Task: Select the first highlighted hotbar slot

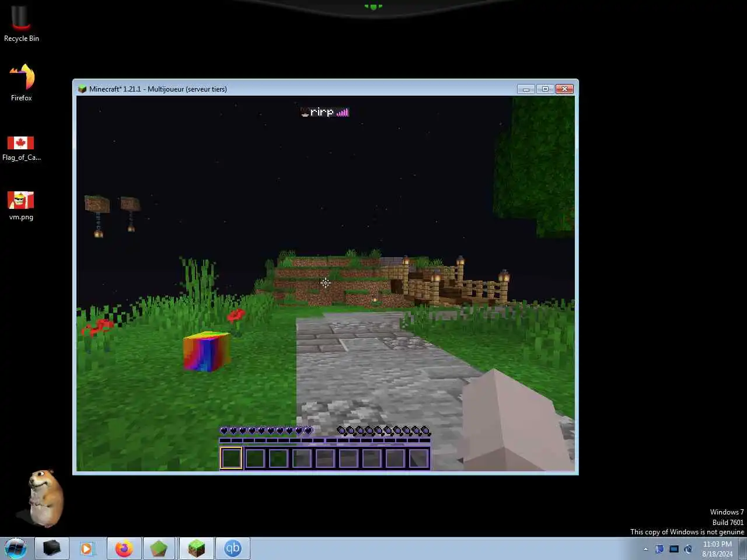Action: pyautogui.click(x=231, y=458)
